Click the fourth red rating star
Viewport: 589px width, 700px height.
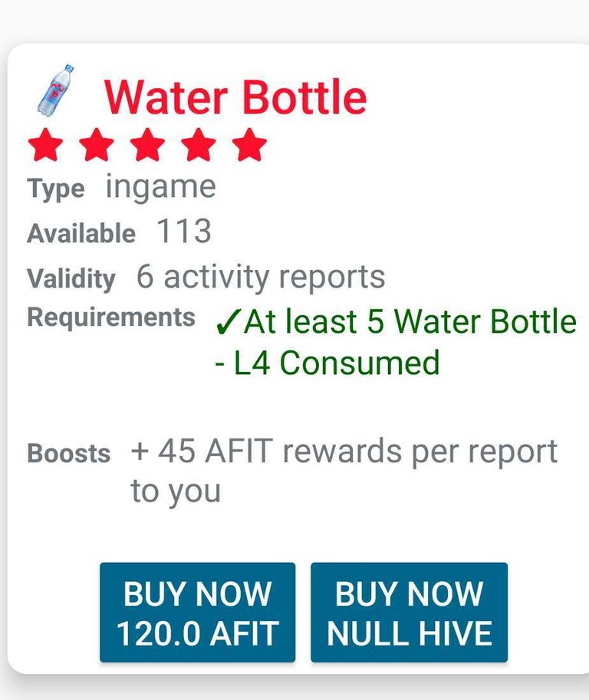coord(199,145)
